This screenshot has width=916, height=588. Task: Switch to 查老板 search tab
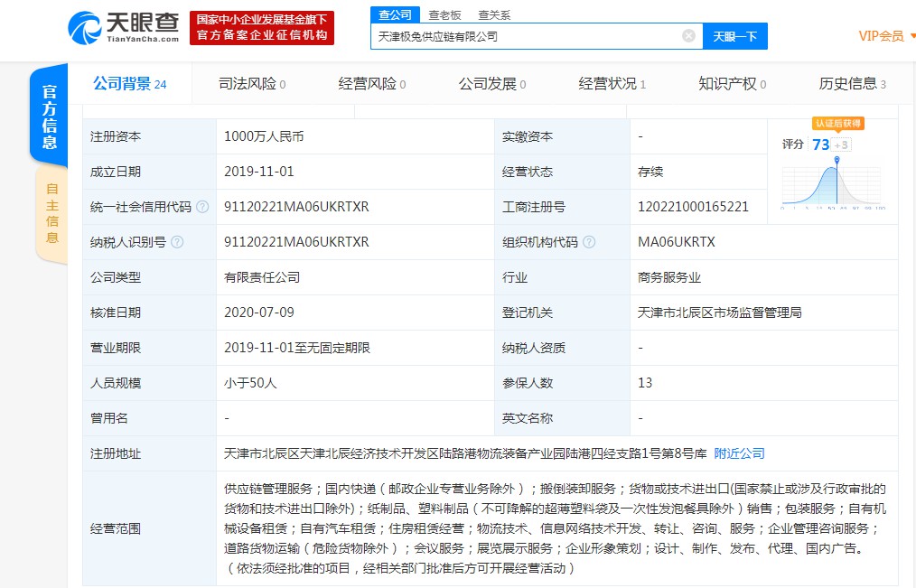[444, 15]
